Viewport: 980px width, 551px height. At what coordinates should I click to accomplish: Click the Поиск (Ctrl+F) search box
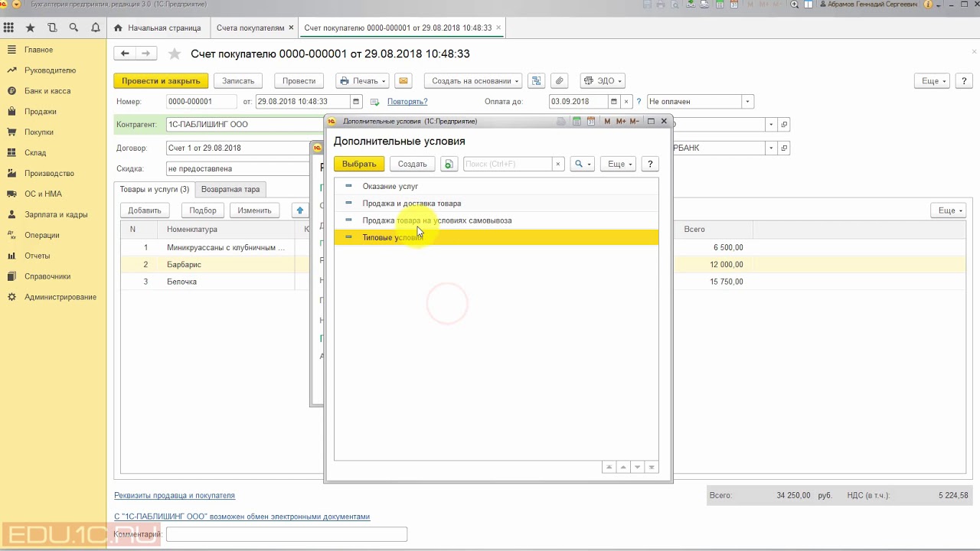tap(508, 164)
